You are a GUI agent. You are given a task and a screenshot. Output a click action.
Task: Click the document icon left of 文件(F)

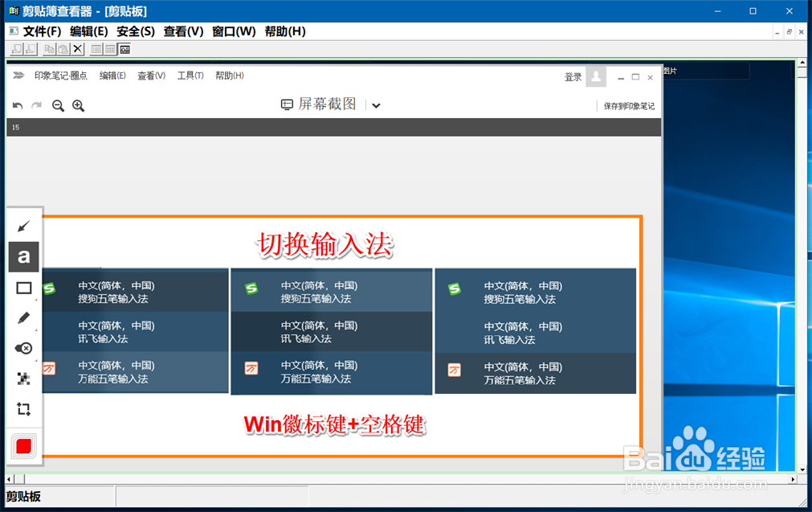click(14, 31)
